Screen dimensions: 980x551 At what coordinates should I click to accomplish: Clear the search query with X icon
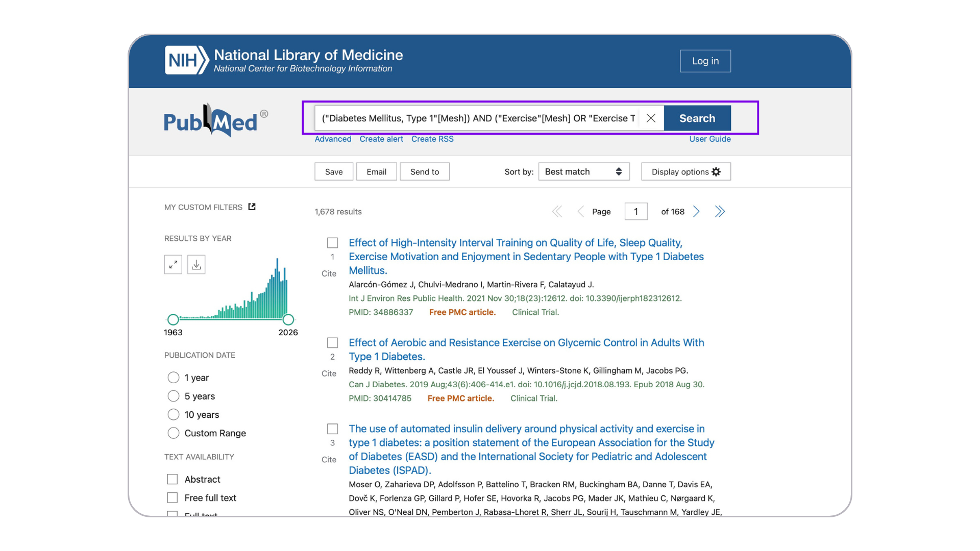pos(651,118)
